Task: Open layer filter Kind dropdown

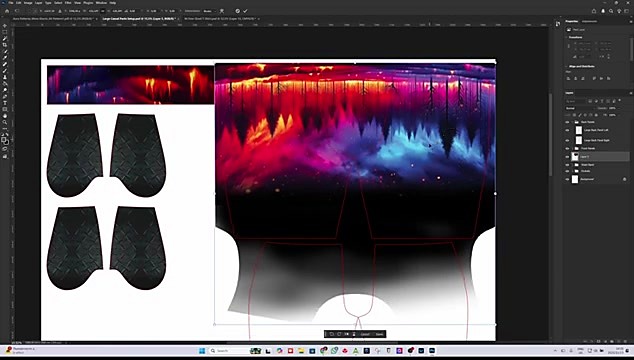Action: pyautogui.click(x=575, y=102)
